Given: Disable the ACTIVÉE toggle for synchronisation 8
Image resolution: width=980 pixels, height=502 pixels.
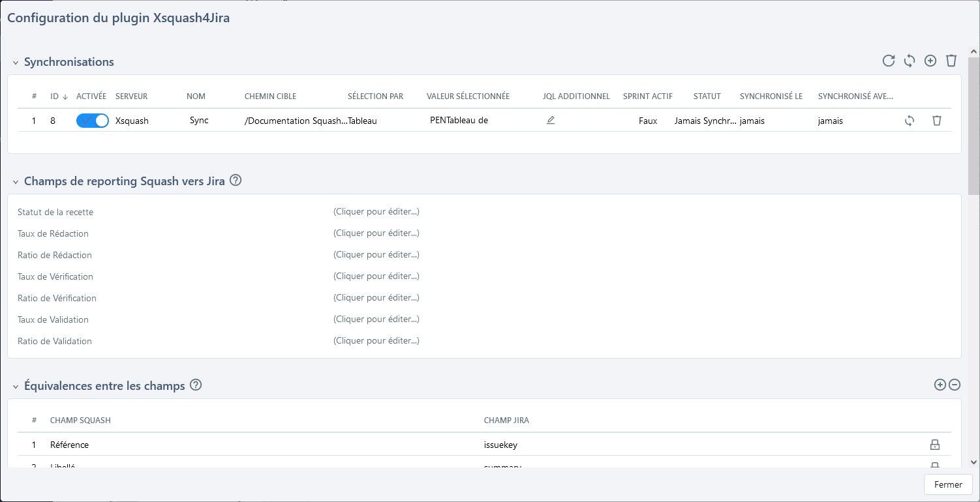Looking at the screenshot, I should click(92, 121).
